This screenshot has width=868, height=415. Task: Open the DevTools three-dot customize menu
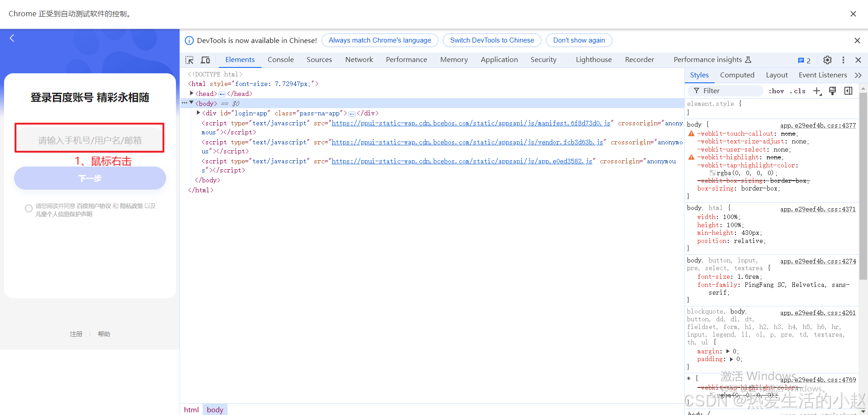tap(843, 60)
